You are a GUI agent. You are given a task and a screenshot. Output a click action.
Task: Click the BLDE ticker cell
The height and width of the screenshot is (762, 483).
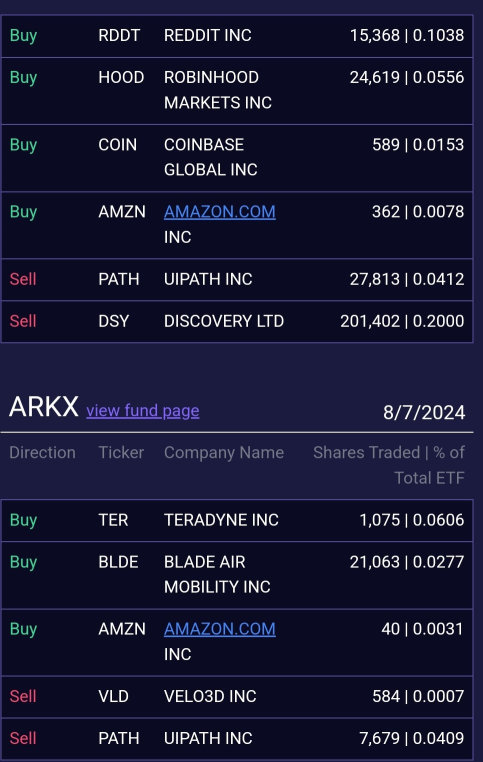pyautogui.click(x=118, y=562)
